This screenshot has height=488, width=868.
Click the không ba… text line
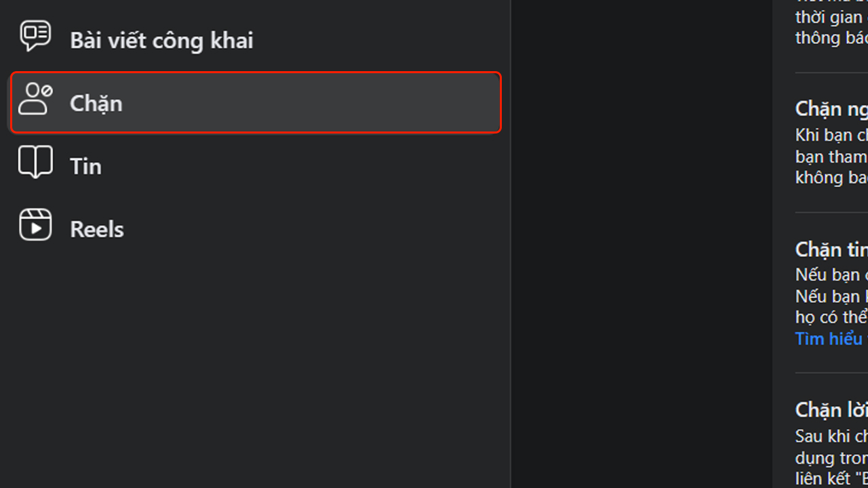click(831, 178)
